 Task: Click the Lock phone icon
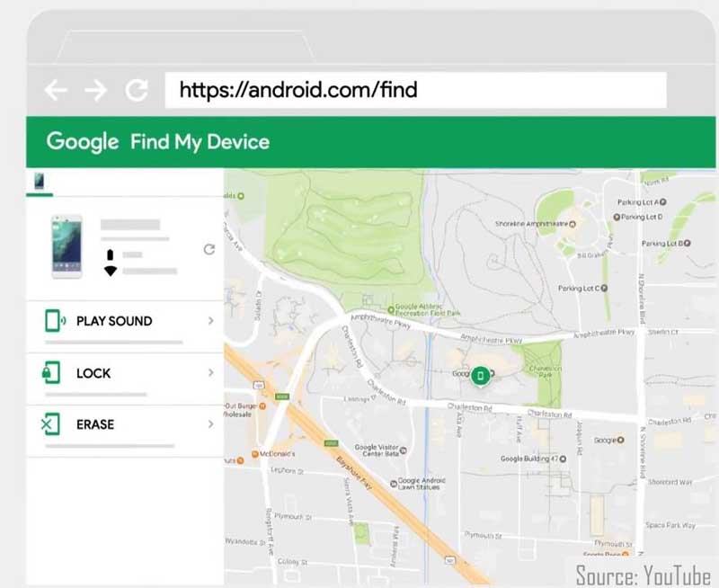coord(52,372)
